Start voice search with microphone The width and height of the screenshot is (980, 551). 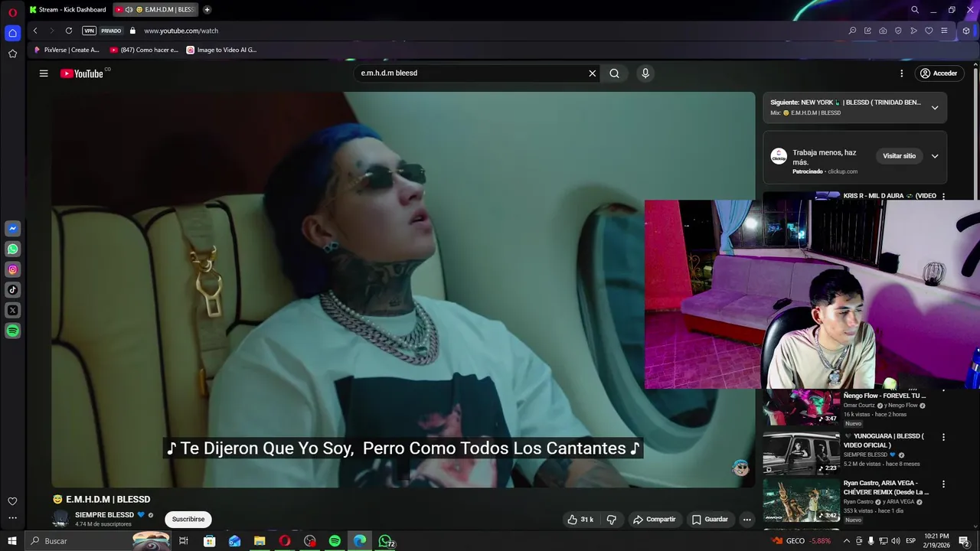pos(645,73)
